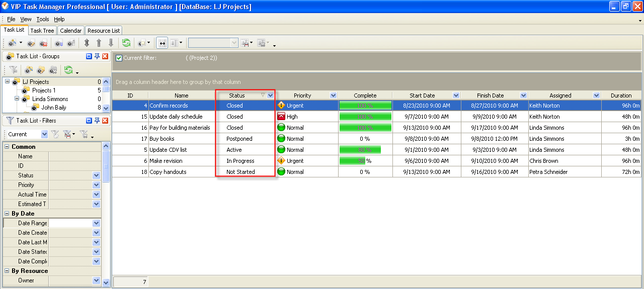The image size is (644, 289).
Task: Click the New Task toolbar icon
Action: pyautogui.click(x=12, y=43)
